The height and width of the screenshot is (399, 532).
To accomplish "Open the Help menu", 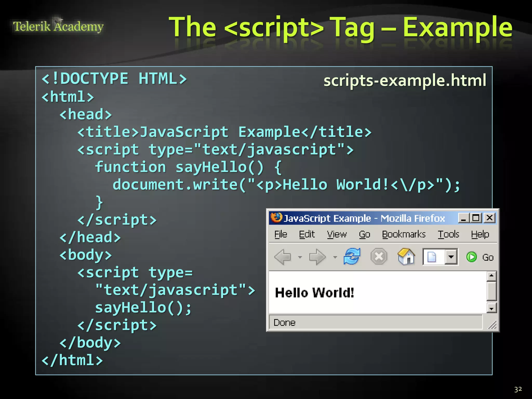I will pos(480,234).
